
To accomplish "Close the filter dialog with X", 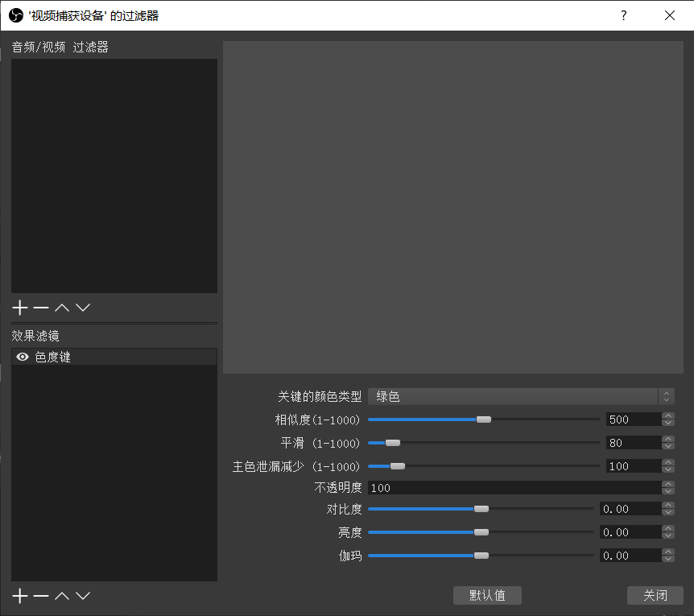I will pyautogui.click(x=670, y=15).
